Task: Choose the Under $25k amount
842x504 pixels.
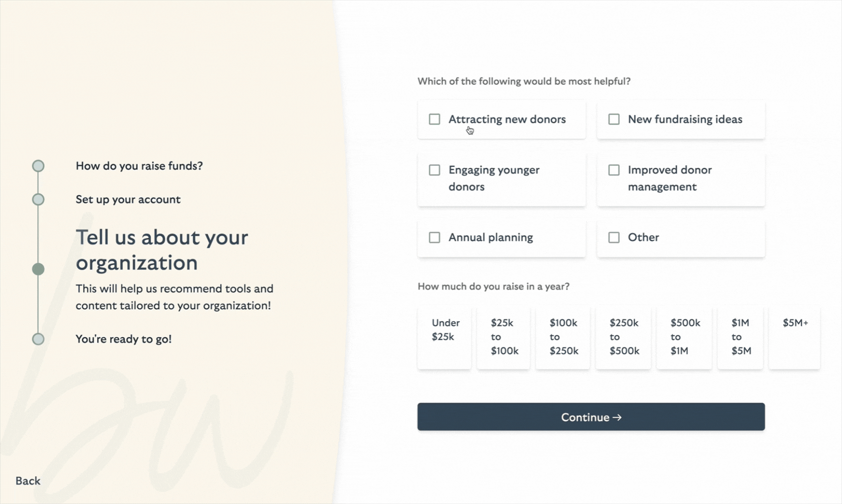Action: pos(445,337)
